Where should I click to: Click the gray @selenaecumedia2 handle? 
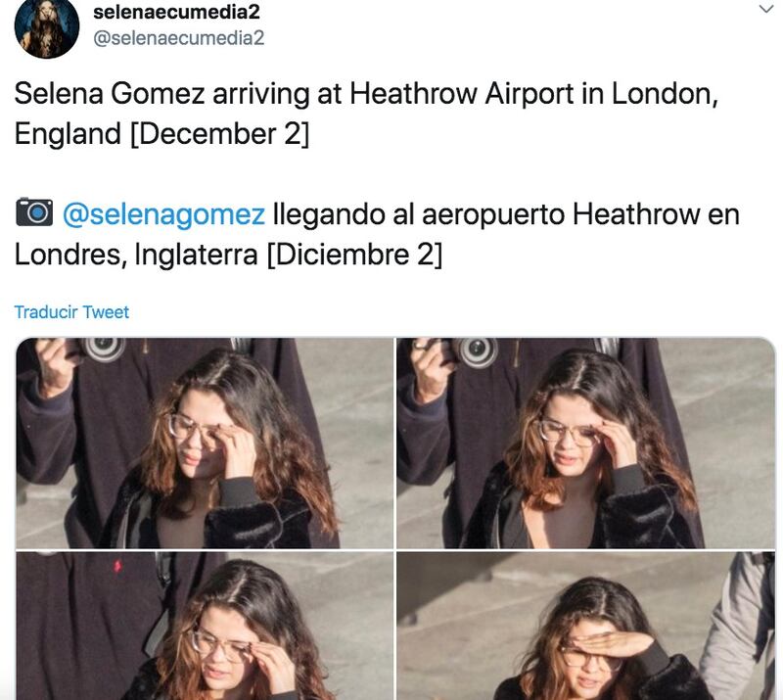click(179, 38)
